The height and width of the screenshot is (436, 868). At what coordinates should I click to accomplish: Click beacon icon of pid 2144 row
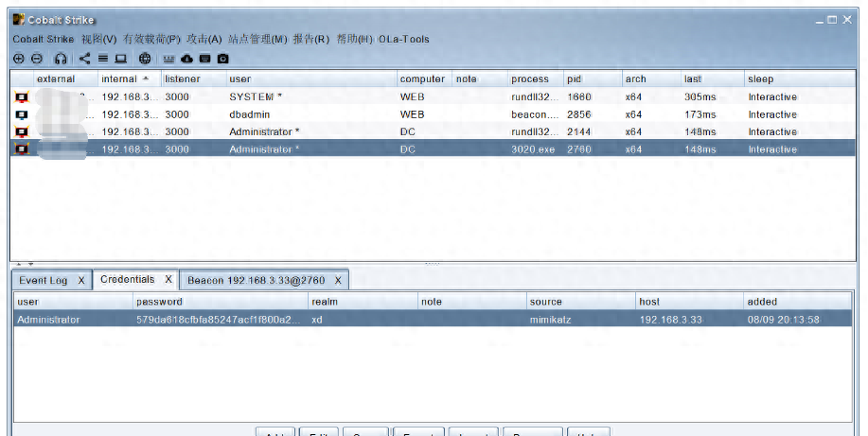point(22,131)
